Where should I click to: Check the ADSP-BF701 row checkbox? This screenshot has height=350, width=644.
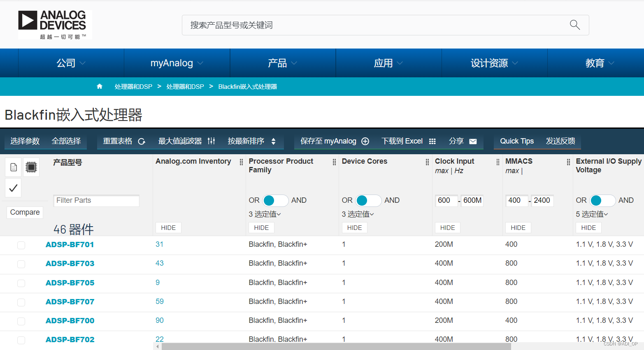coord(21,245)
